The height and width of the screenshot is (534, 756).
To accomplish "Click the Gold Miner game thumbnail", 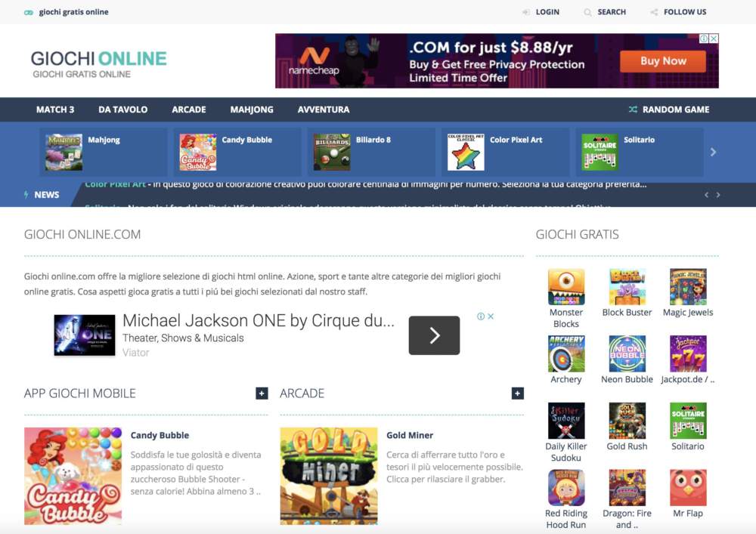I will click(329, 476).
